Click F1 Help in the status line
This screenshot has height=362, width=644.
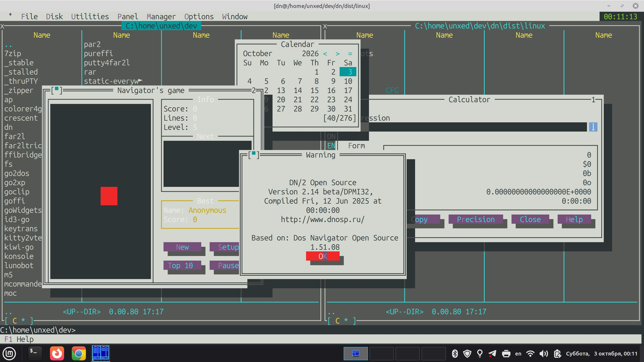tap(19, 339)
